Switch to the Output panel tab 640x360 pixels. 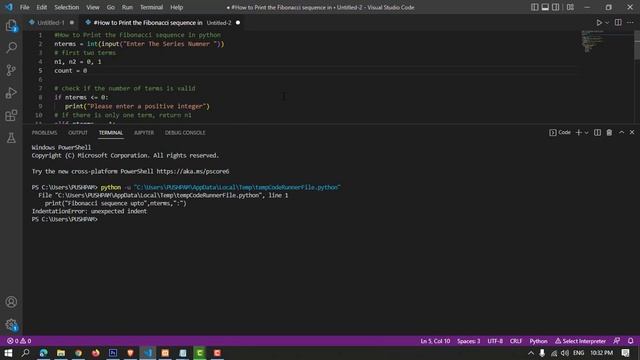(x=78, y=133)
